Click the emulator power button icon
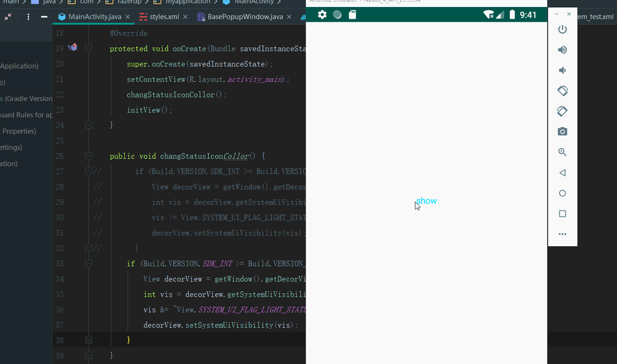 562,29
